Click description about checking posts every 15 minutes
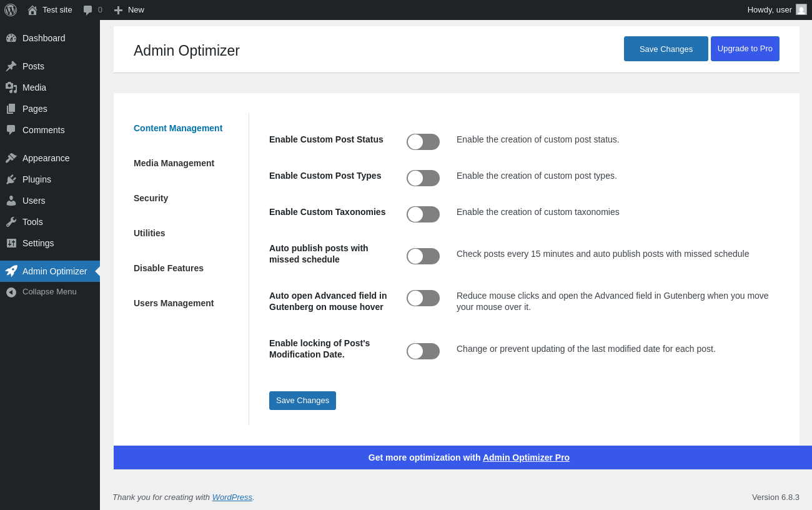This screenshot has height=510, width=812. point(603,254)
